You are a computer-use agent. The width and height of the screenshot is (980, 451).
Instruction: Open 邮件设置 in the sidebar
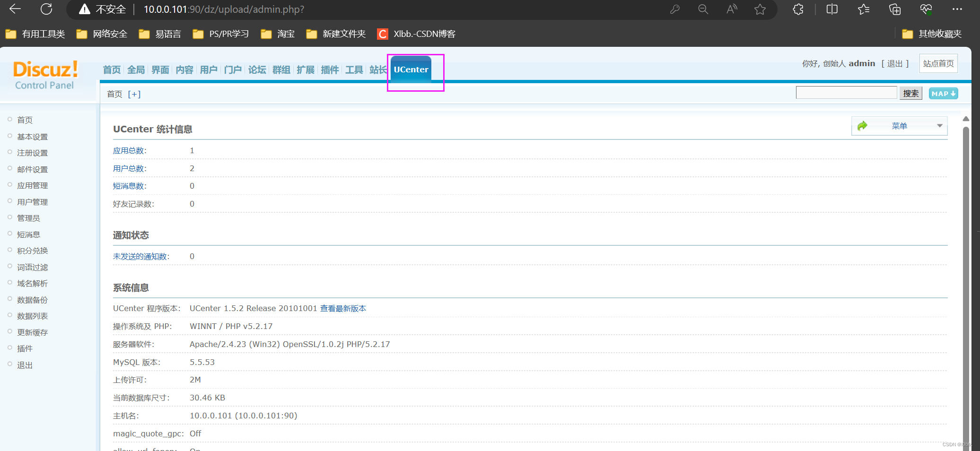(x=33, y=169)
